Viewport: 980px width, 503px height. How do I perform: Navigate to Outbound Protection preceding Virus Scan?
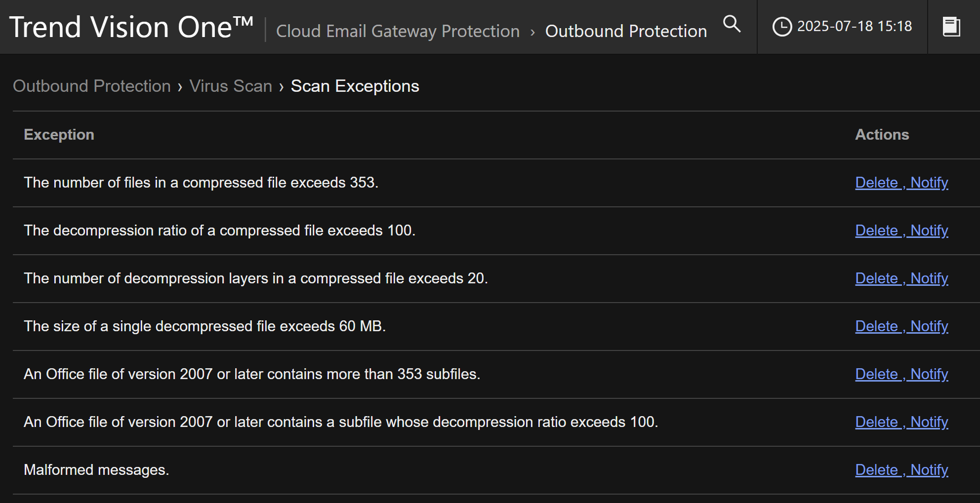coord(92,86)
